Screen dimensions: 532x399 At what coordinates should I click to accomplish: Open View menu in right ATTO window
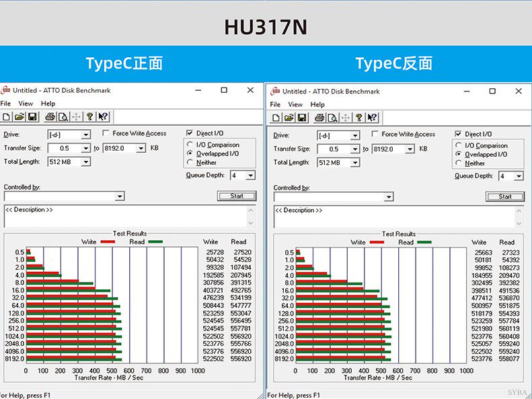click(x=295, y=104)
